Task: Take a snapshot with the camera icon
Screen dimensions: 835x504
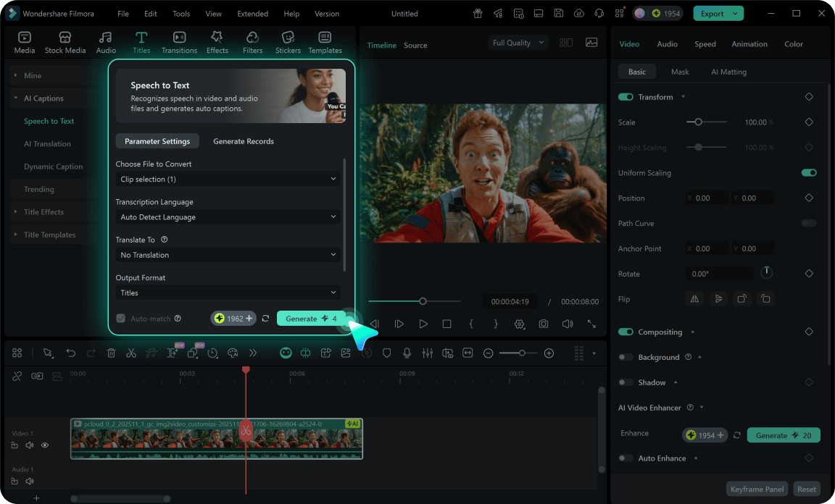Action: pos(544,324)
